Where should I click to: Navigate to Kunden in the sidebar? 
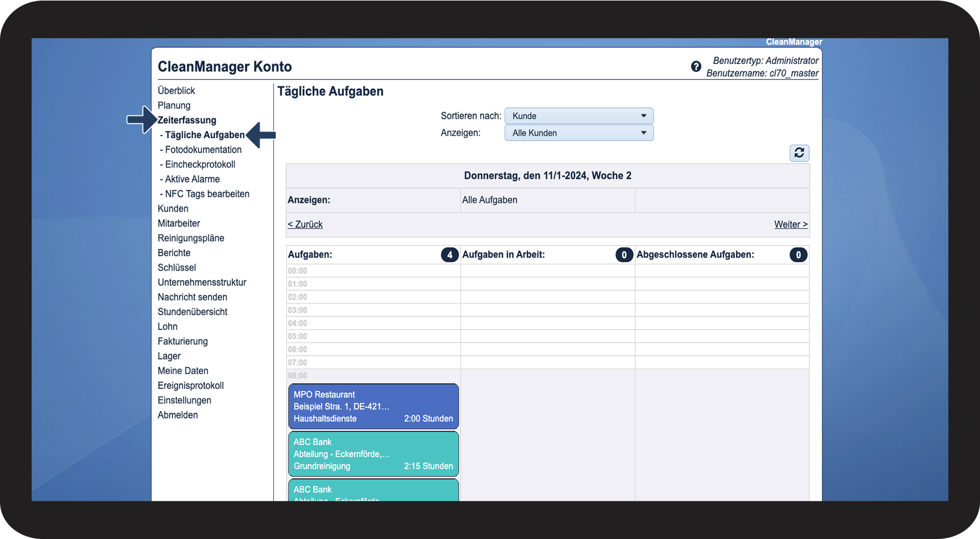tap(173, 209)
